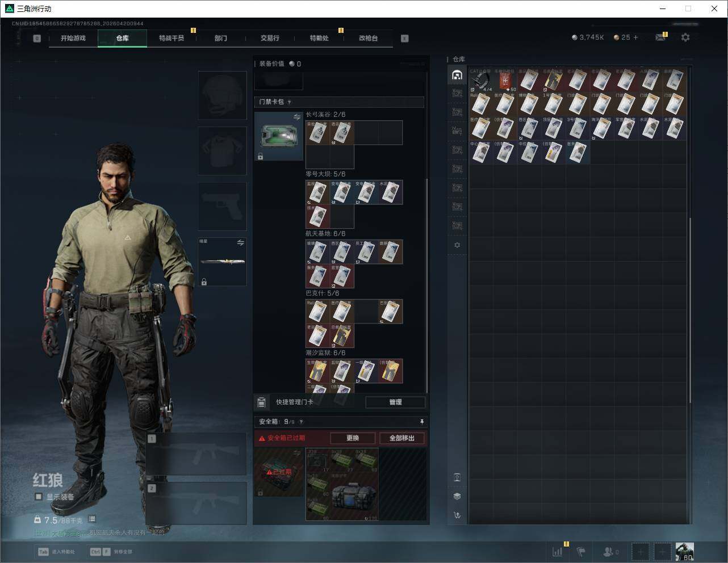Click the 快捷管理门卡 icon
The height and width of the screenshot is (563, 728).
pyautogui.click(x=261, y=402)
